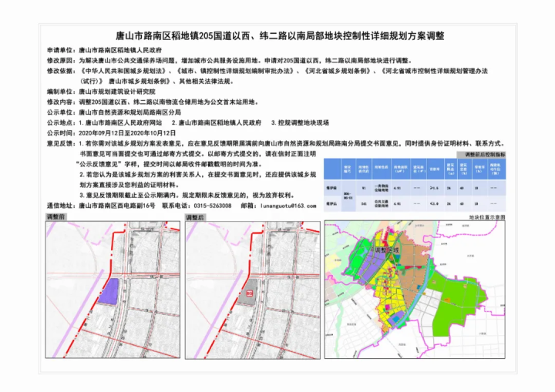This screenshot has height=392, width=555.
Task: Click the purple parcel in the 调整前 map
Action: (110, 290)
